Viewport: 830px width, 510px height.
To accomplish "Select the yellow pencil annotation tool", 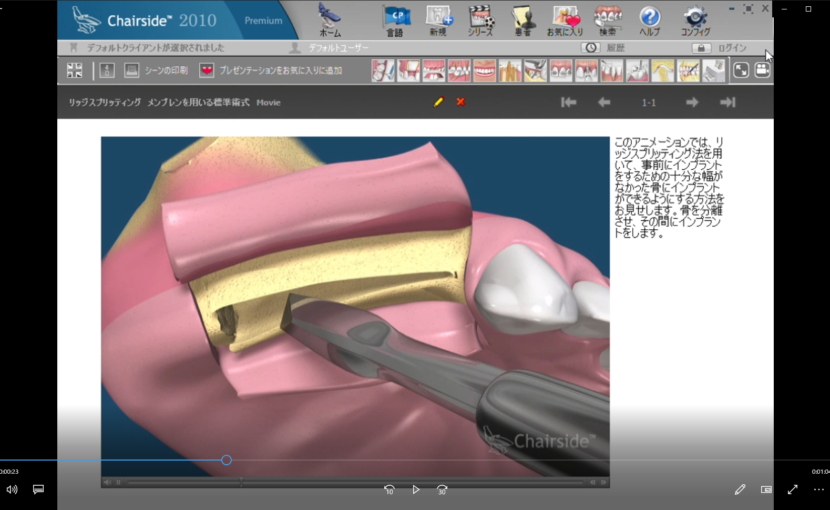I will 439,102.
